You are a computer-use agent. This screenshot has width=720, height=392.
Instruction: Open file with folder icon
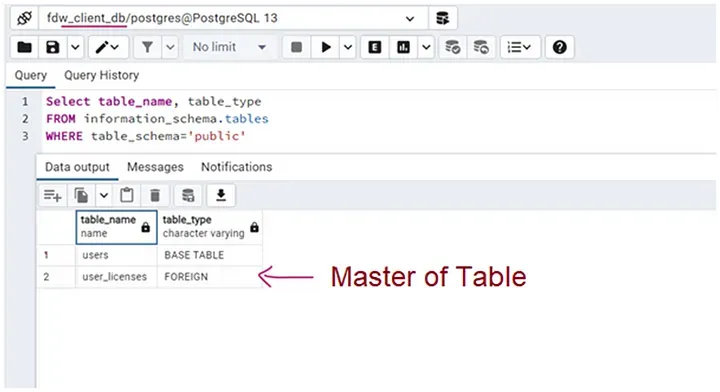click(24, 47)
